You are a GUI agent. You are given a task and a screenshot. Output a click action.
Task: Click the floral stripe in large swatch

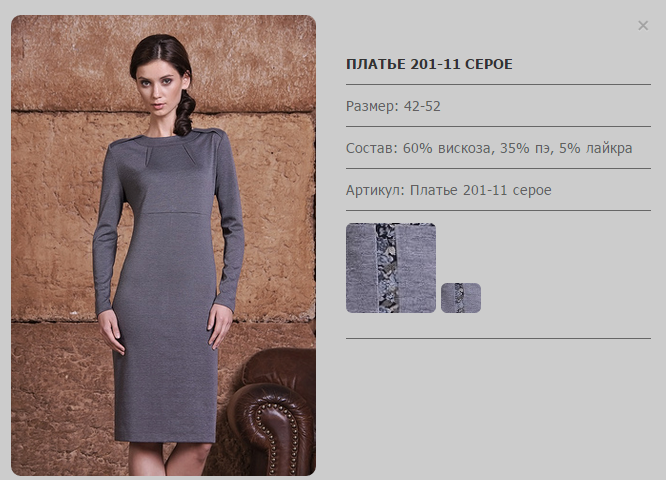click(387, 268)
